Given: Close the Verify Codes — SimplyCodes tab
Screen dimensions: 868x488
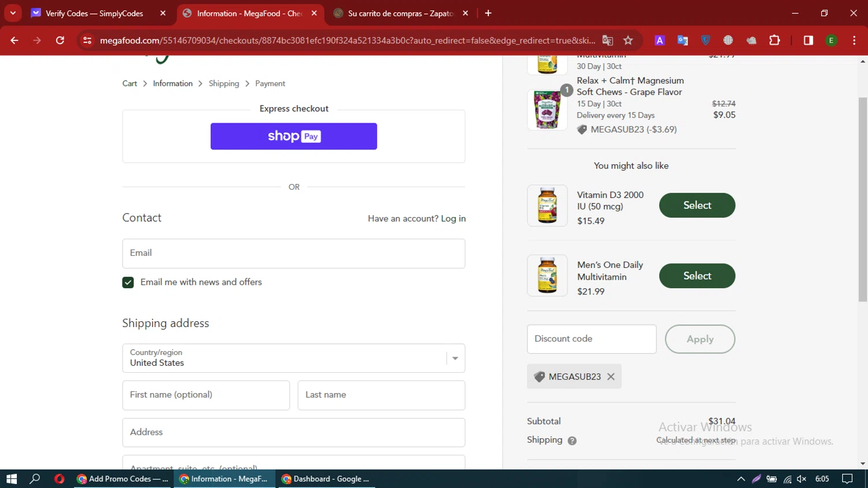Looking at the screenshot, I should (x=163, y=13).
